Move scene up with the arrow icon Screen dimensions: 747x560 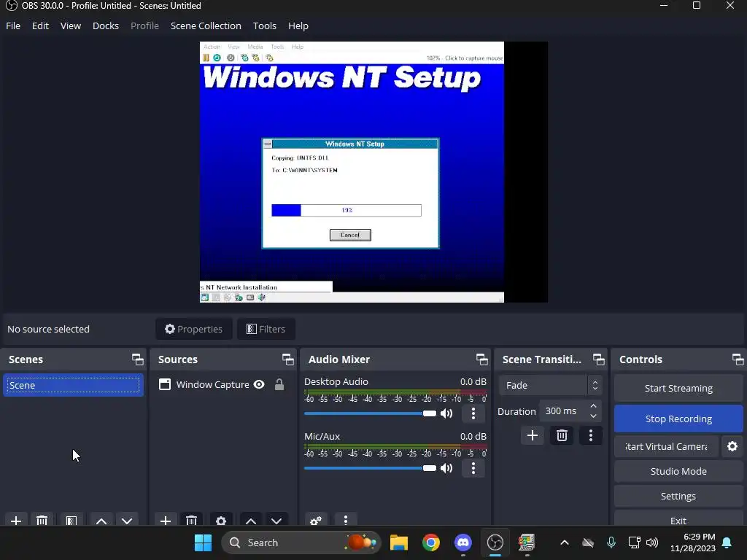click(101, 521)
